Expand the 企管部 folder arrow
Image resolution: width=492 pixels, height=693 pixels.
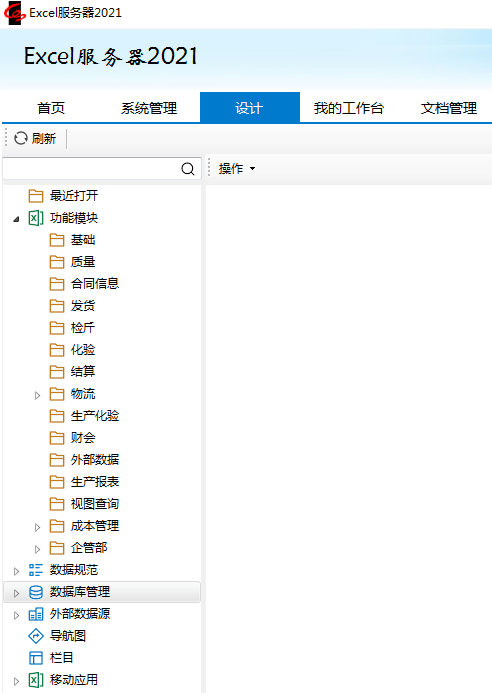point(38,549)
